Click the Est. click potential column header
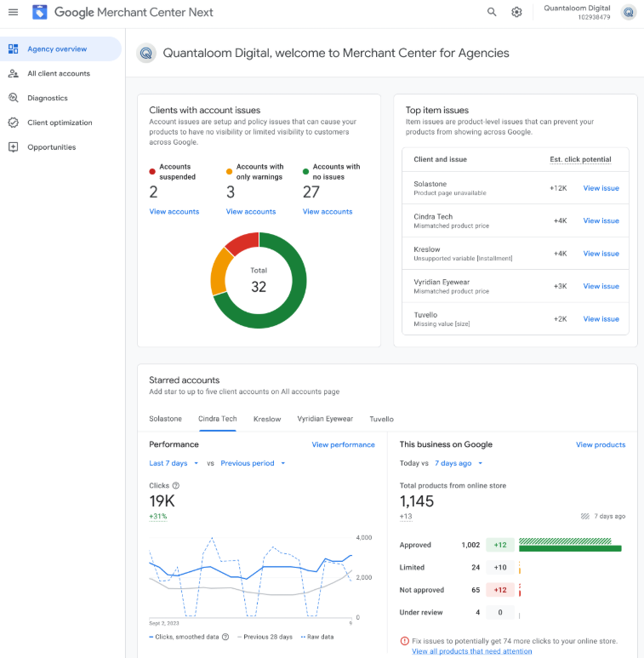644x658 pixels. click(x=580, y=159)
